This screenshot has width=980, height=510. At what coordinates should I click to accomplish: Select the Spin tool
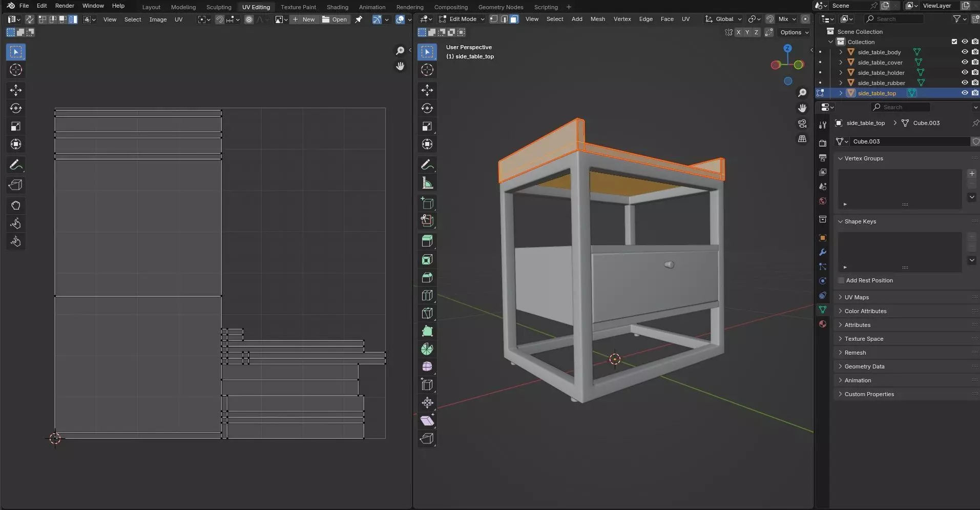[427, 349]
